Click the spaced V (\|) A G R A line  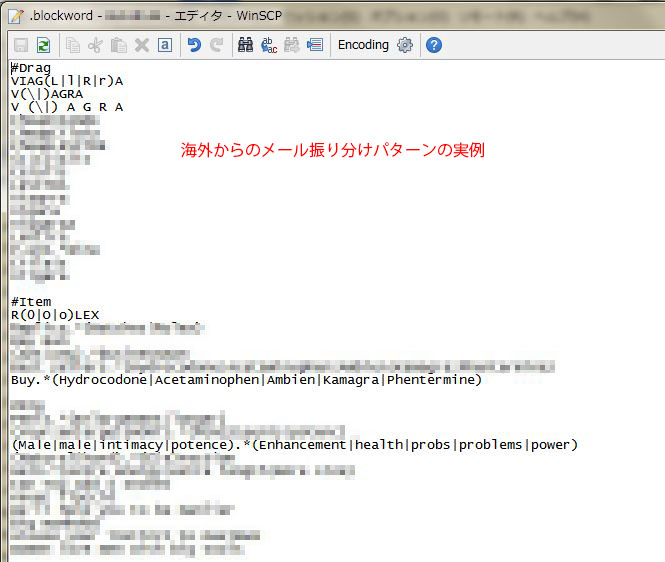[67, 107]
